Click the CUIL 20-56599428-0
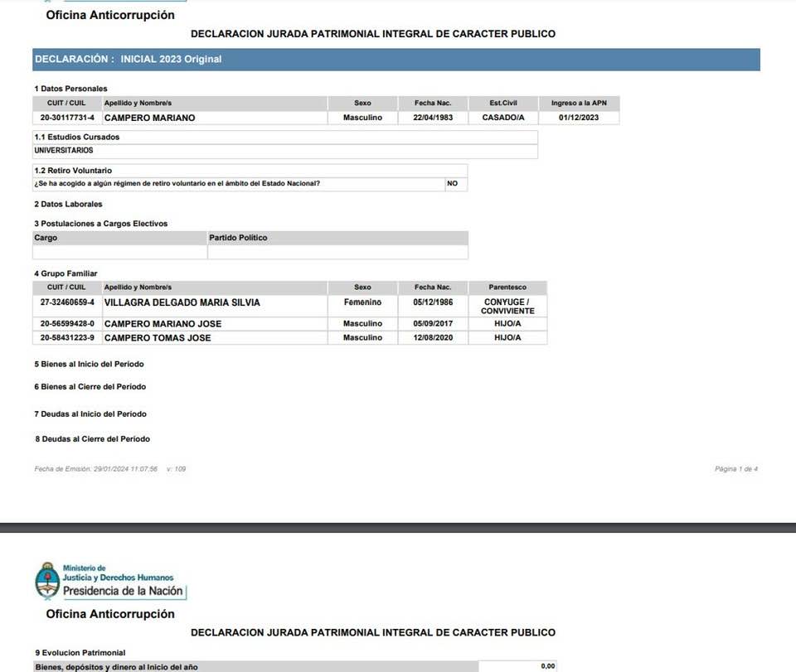Image resolution: width=796 pixels, height=672 pixels. [x=67, y=324]
